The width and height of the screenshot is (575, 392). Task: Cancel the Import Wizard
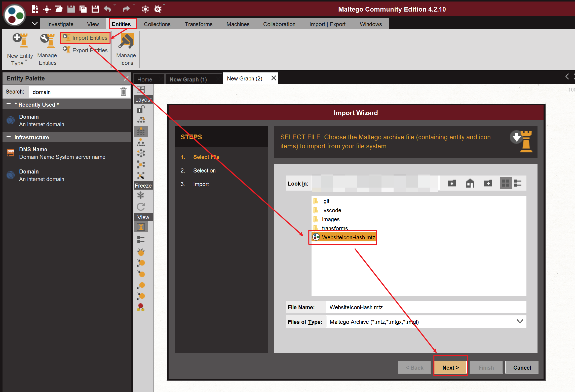522,368
